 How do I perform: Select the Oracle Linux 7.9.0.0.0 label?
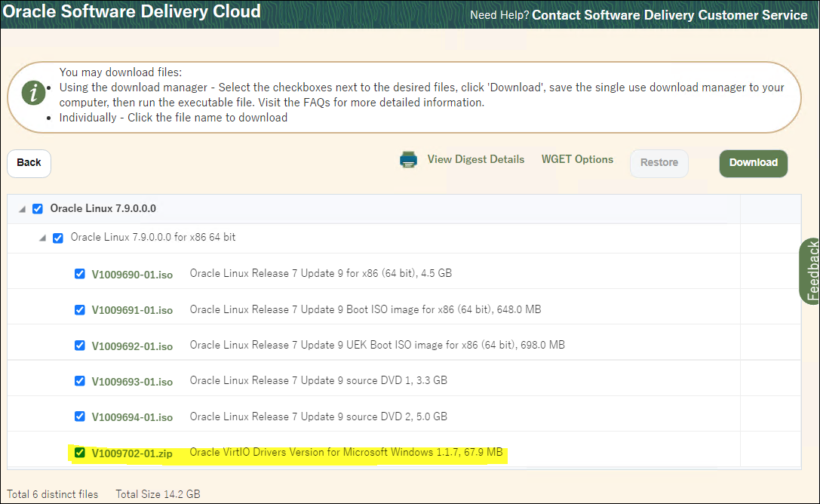point(103,208)
